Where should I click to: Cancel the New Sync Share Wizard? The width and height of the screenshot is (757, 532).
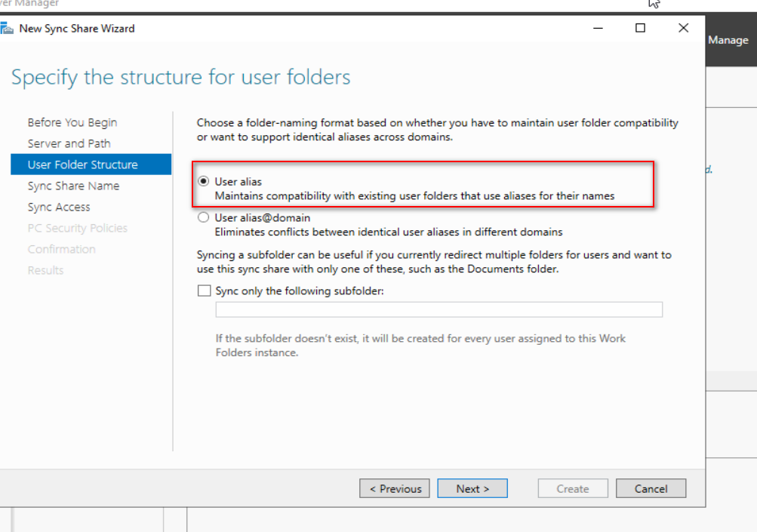point(650,488)
